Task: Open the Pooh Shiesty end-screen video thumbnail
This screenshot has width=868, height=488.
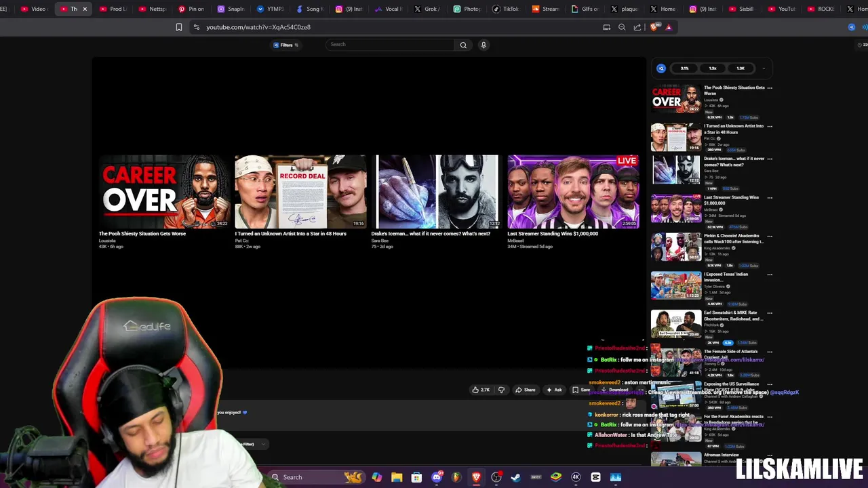Action: [x=164, y=192]
